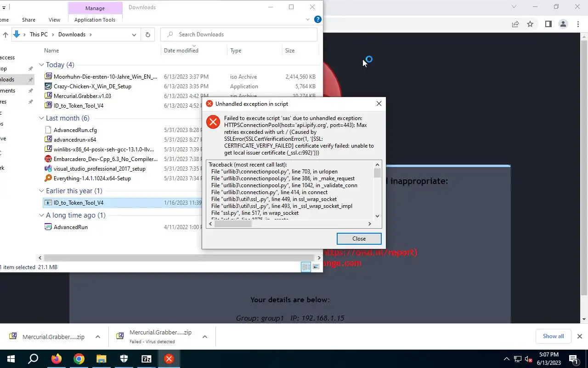Open the tab search chevron in Chrome
This screenshot has width=588, height=368.
pos(514,7)
